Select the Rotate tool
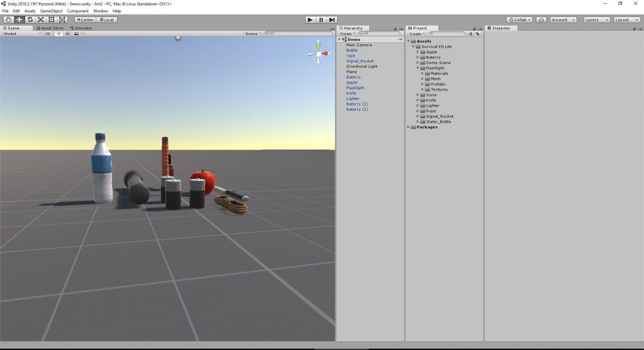This screenshot has width=644, height=350. pyautogui.click(x=30, y=19)
